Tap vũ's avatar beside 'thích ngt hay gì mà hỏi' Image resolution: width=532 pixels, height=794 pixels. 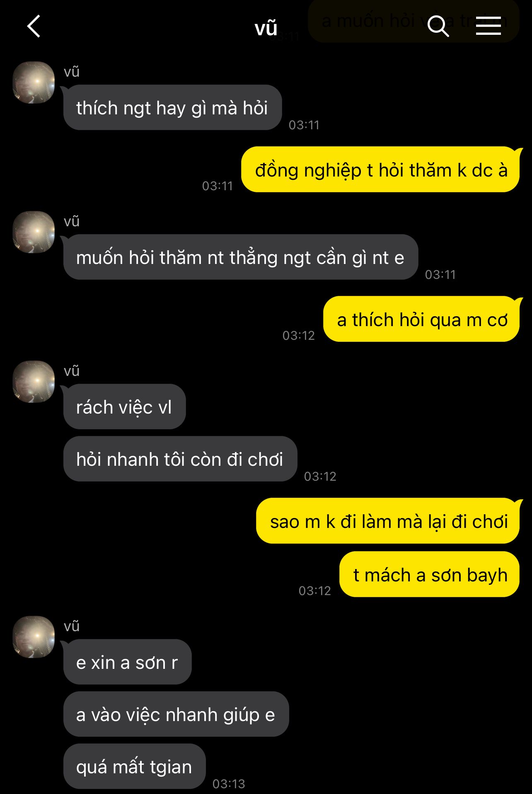pos(34,82)
